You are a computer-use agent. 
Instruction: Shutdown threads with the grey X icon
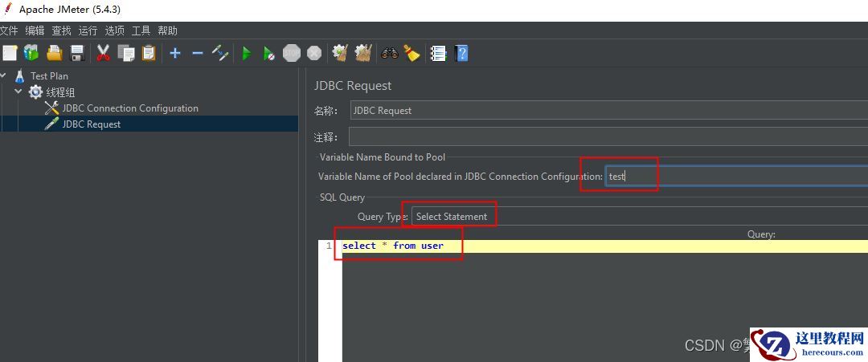pyautogui.click(x=314, y=53)
